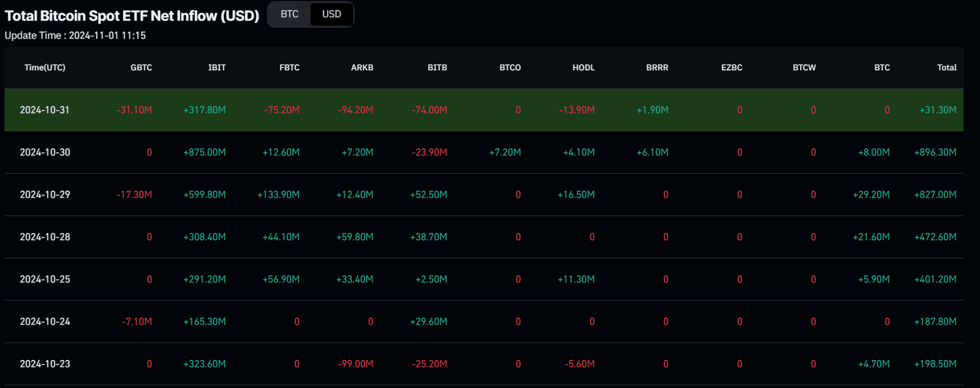
Task: Select the IBIT column header
Action: pyautogui.click(x=216, y=68)
